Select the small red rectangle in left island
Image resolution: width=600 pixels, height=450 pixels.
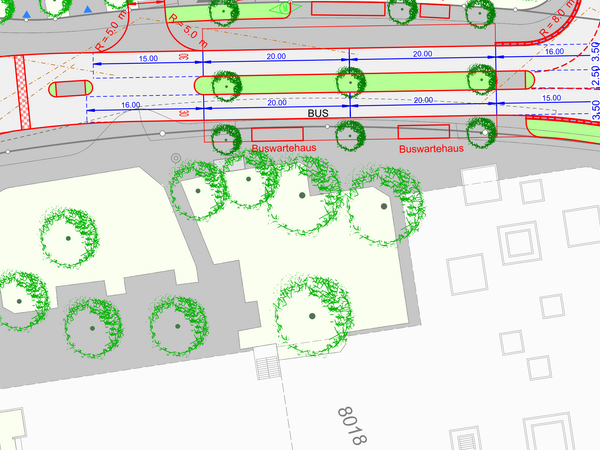coord(70,89)
